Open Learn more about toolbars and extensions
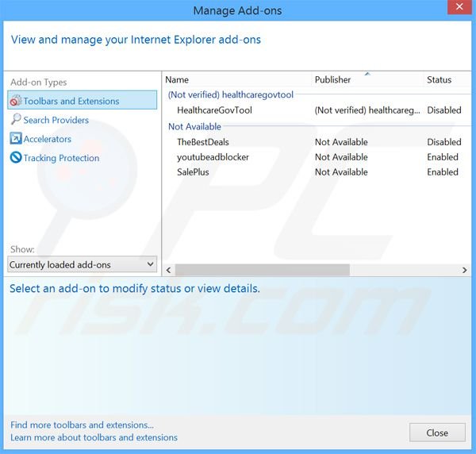Viewport: 476px width, 454px height. point(94,437)
